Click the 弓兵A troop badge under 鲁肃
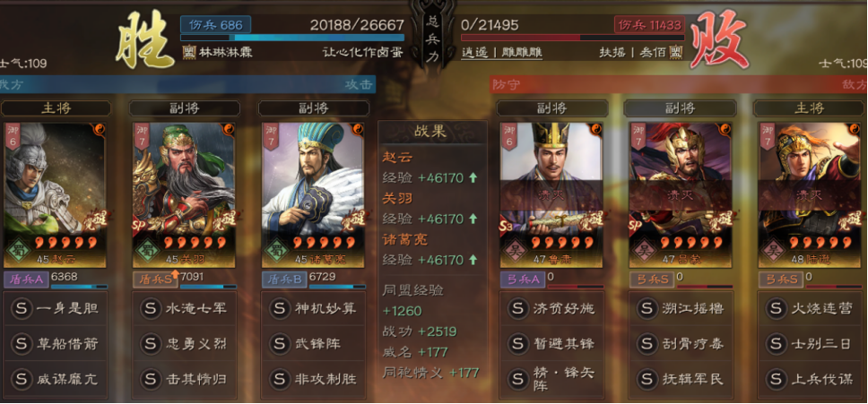Viewport: 868px width, 404px height. (x=523, y=279)
